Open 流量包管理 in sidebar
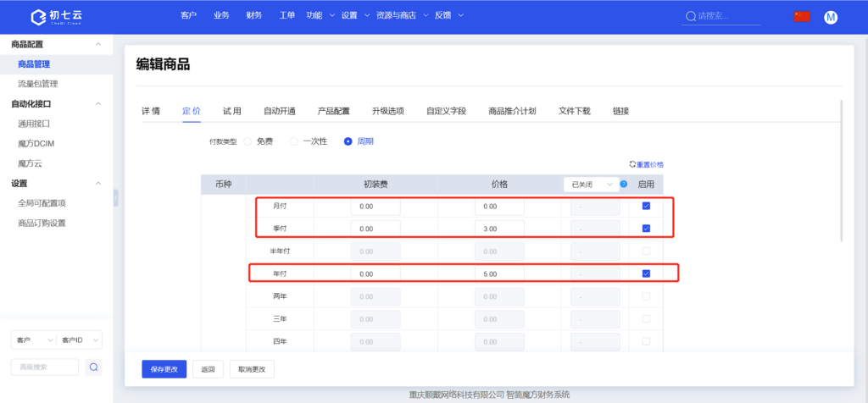The height and width of the screenshot is (403, 868). pyautogui.click(x=37, y=84)
